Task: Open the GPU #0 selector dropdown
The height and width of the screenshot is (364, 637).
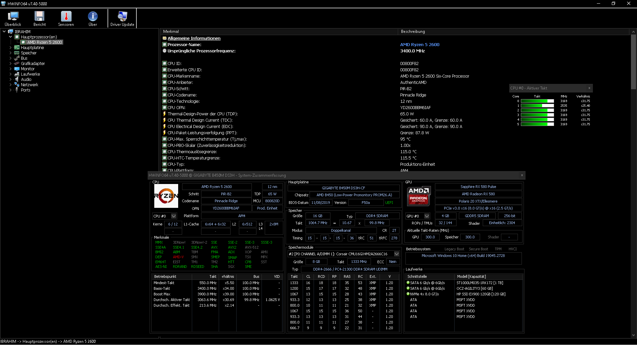Action: 427,216
